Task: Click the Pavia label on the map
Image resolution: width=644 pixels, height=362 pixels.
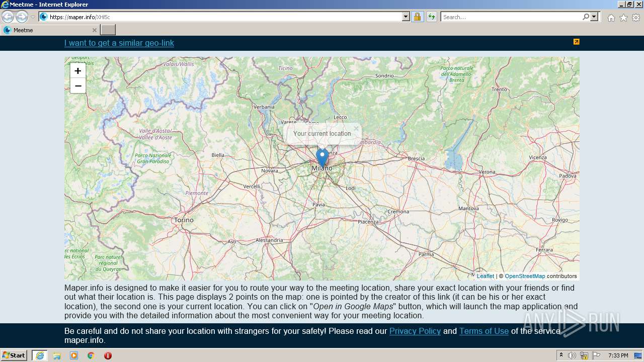Action: pos(319,205)
